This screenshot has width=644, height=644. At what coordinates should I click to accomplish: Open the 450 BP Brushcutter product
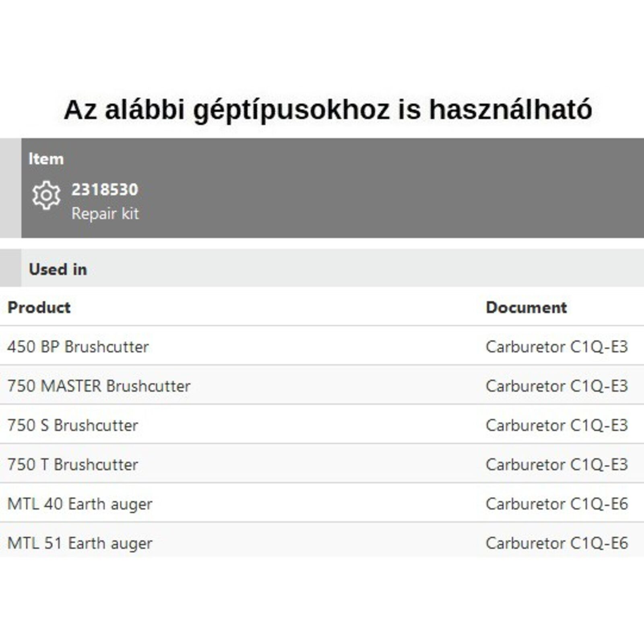pos(78,347)
